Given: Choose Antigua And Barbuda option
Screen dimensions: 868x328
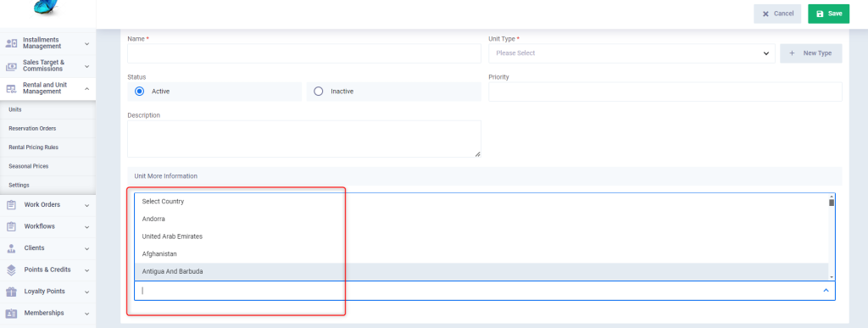Looking at the screenshot, I should click(x=481, y=271).
